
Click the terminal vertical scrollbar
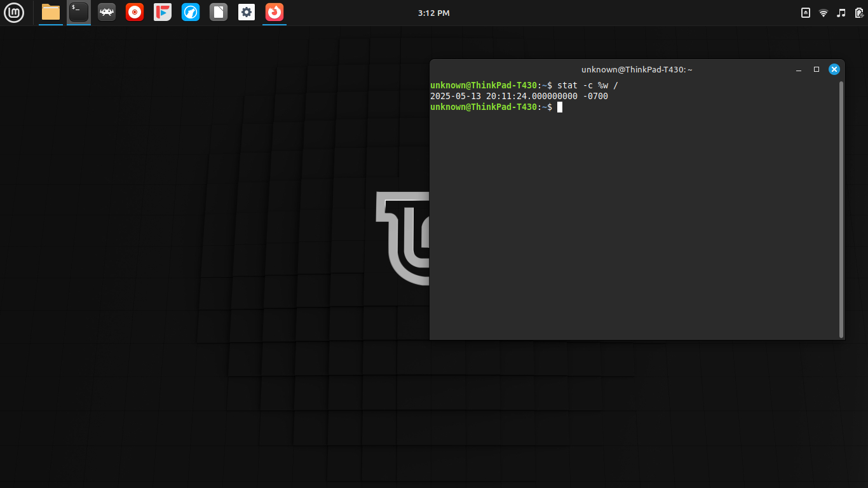[841, 209]
